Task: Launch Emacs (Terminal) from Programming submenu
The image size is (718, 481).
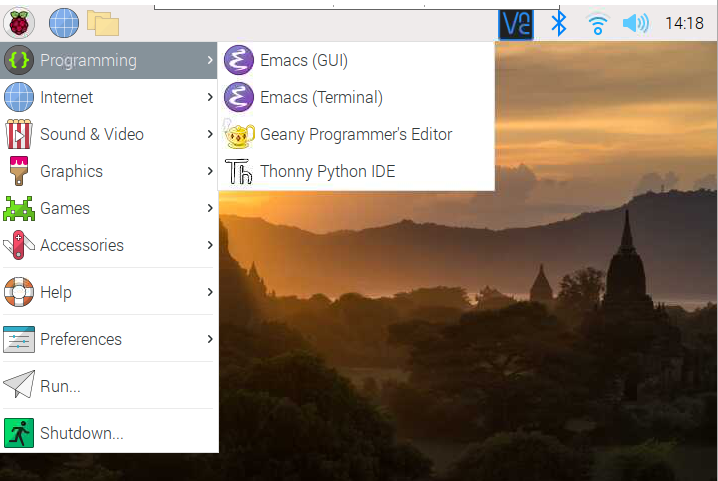Action: 356,97
